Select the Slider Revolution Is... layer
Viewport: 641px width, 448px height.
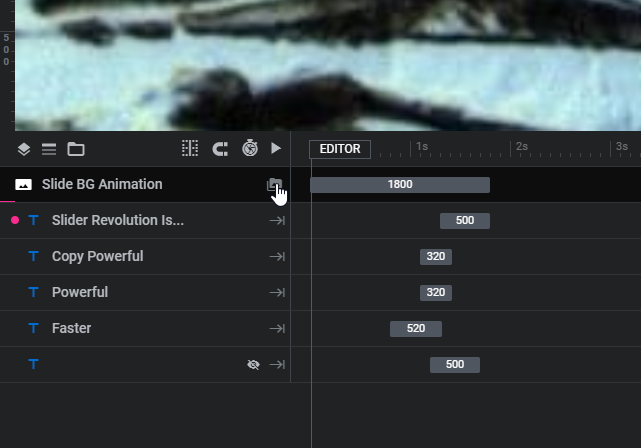[145, 220]
